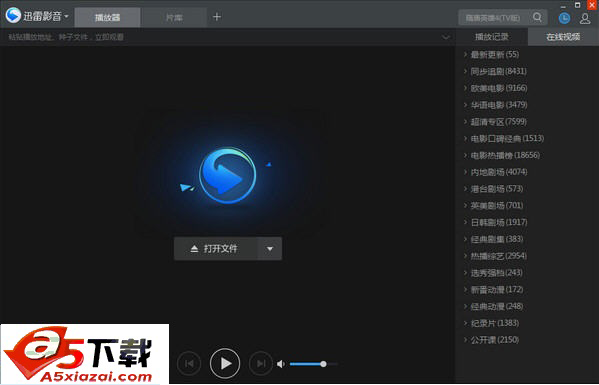
Task: Skip to the previous track
Action: click(189, 363)
